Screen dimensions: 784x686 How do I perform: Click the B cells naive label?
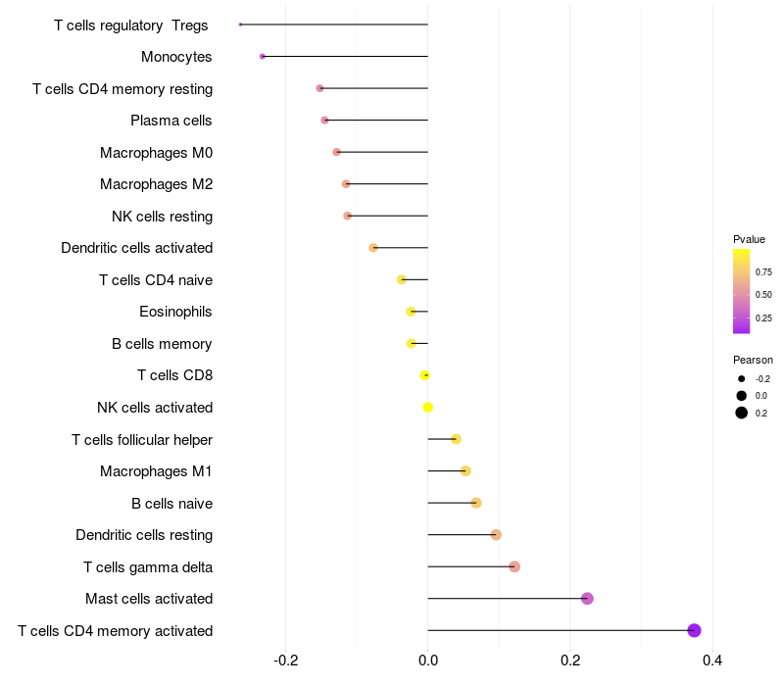(171, 504)
